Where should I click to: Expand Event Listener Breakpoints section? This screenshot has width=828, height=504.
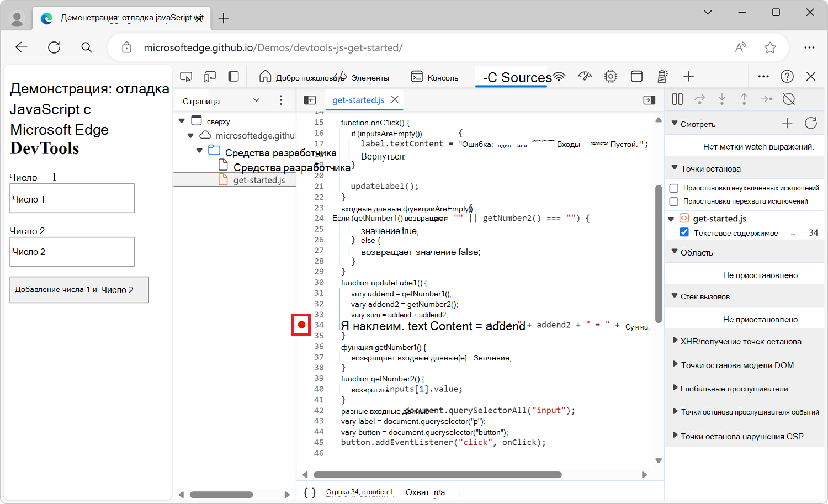[675, 411]
